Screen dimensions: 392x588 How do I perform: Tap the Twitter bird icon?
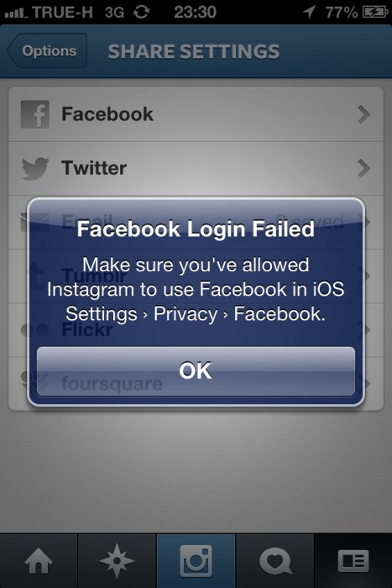35,168
